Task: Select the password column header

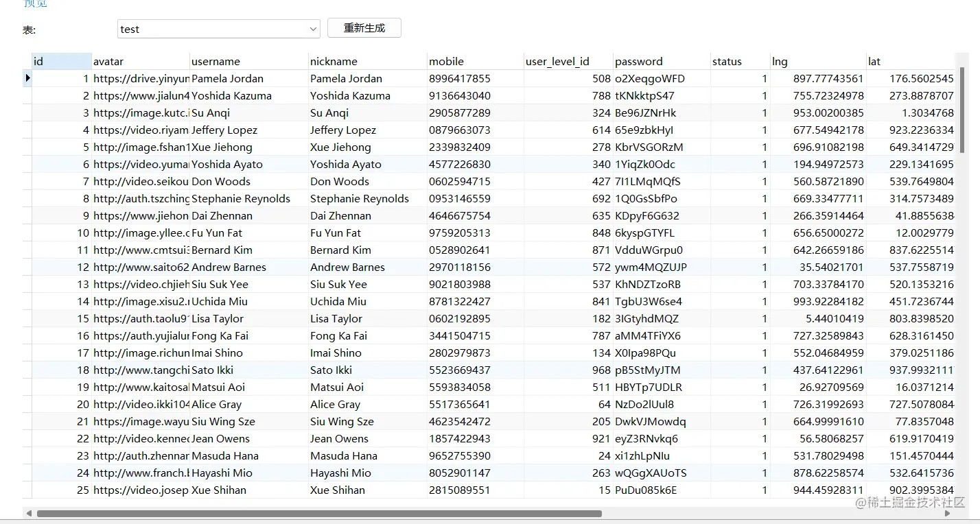Action: pos(662,61)
